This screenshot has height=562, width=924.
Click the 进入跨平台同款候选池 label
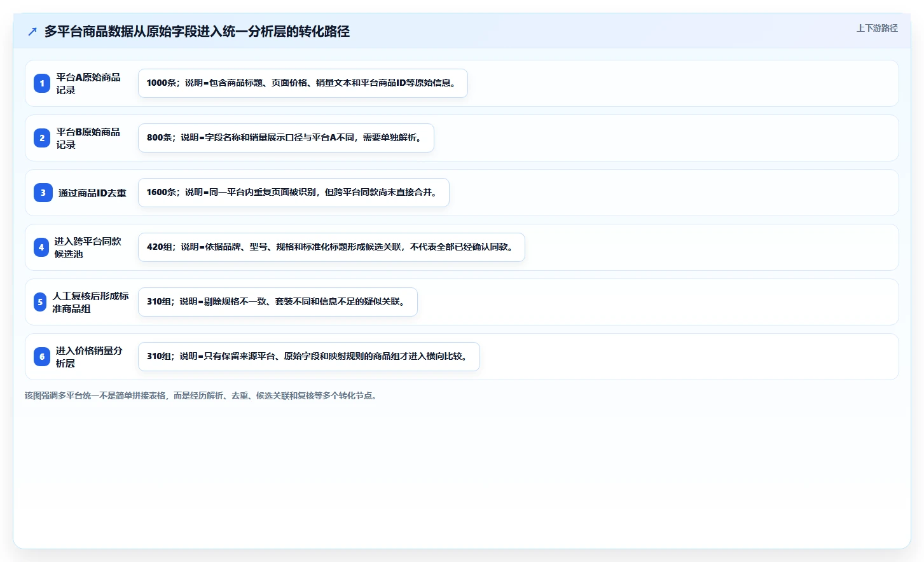[x=88, y=247]
